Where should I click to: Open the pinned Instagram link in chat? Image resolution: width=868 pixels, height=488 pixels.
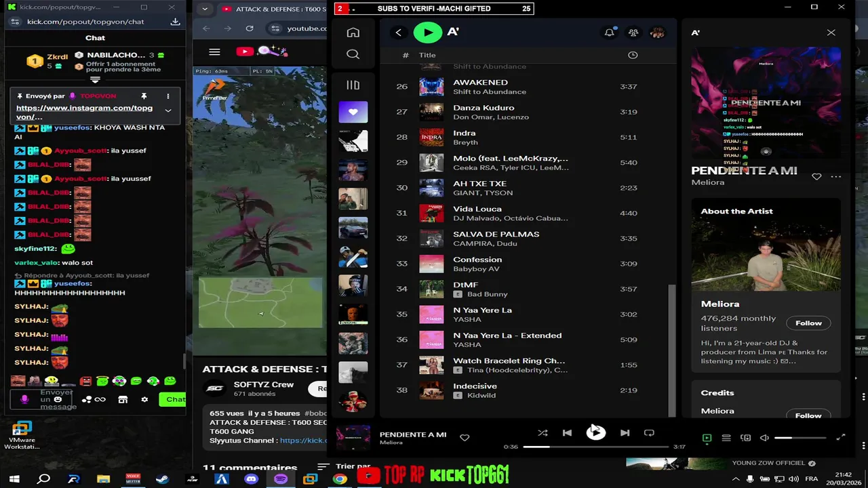tap(84, 113)
